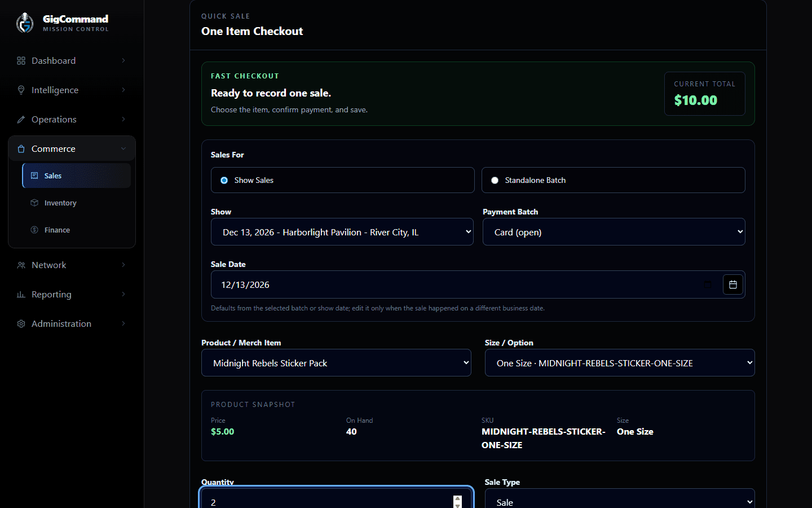
Task: Open the Show dropdown
Action: 342,232
